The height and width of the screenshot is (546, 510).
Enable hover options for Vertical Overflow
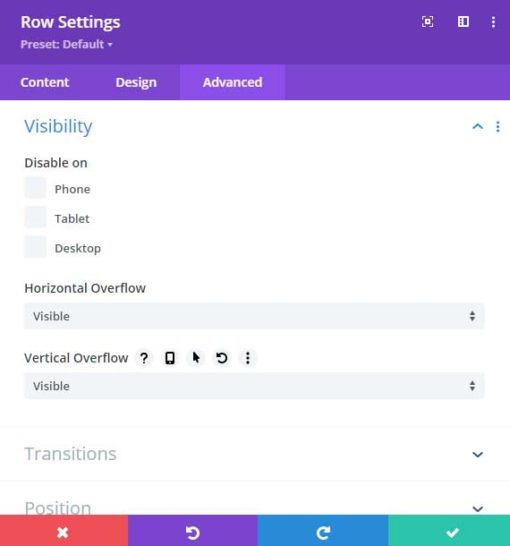[196, 358]
